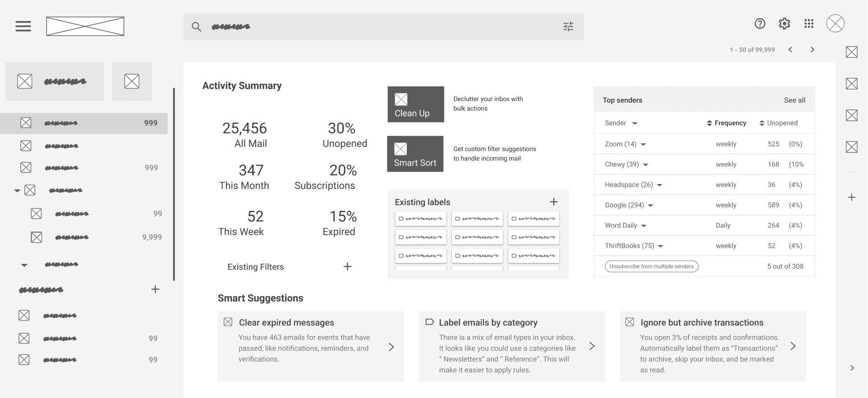
Task: Add a new existing label
Action: [x=554, y=202]
